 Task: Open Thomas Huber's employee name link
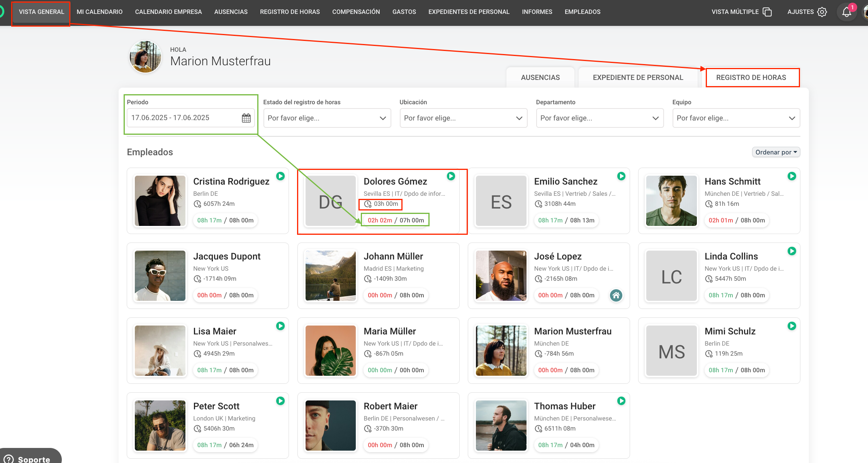click(565, 406)
